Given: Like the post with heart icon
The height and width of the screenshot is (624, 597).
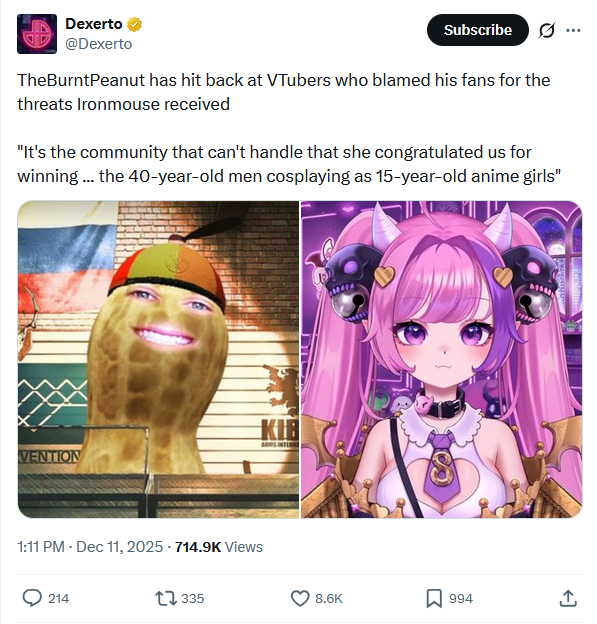Looking at the screenshot, I should click(x=300, y=598).
